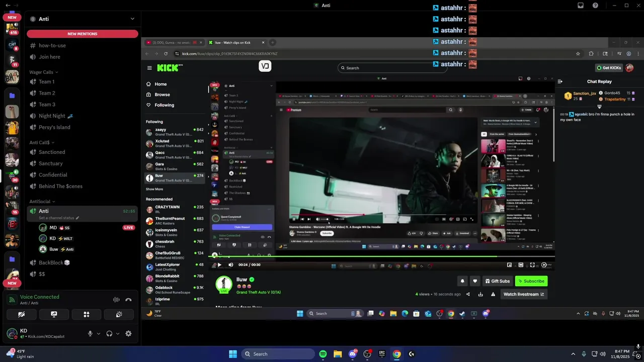Toggle theater mode on clip player
The width and height of the screenshot is (644, 362).
521,265
